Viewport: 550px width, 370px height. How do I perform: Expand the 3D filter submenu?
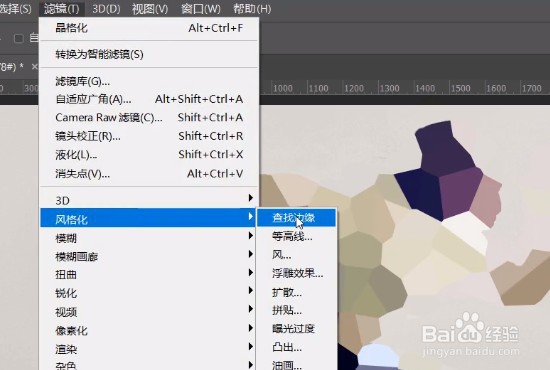click(x=149, y=200)
